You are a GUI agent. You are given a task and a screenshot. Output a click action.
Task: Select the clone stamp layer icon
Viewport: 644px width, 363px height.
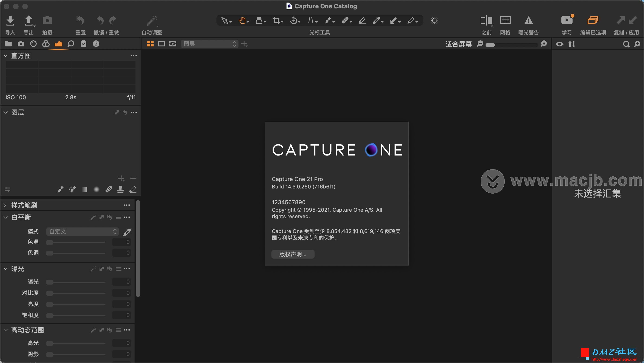[x=120, y=189]
